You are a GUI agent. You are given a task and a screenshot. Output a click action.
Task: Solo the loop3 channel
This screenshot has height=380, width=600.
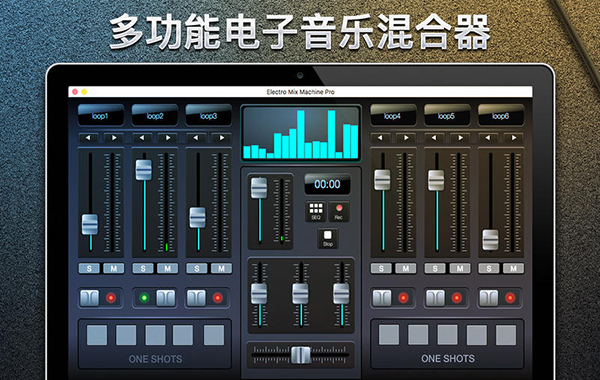197,268
